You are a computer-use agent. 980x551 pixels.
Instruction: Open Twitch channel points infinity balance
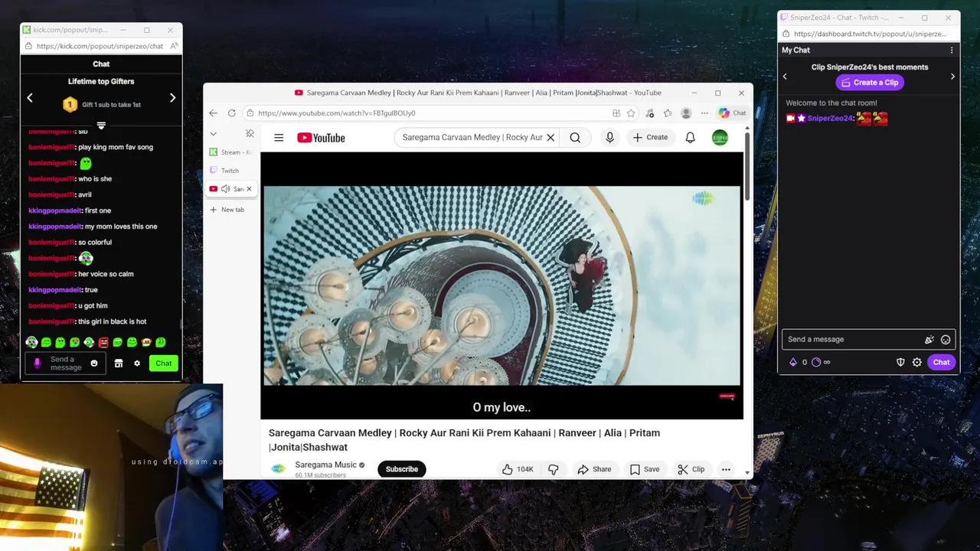[x=821, y=363]
